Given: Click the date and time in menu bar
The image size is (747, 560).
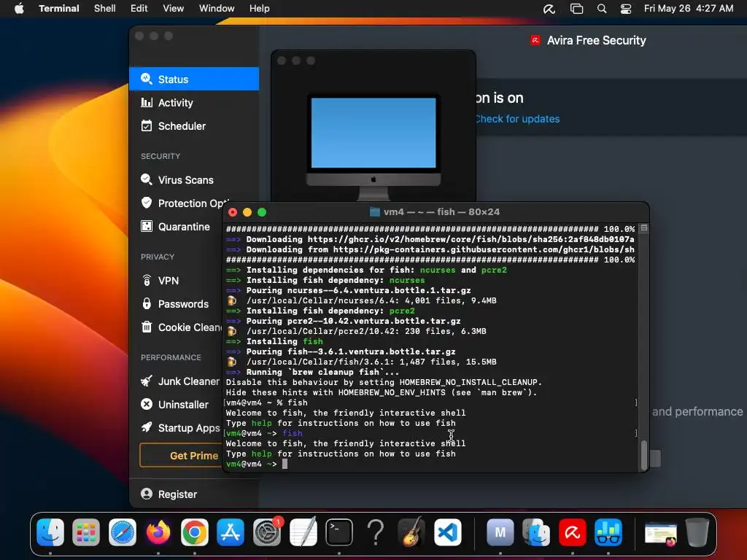Looking at the screenshot, I should (x=689, y=9).
